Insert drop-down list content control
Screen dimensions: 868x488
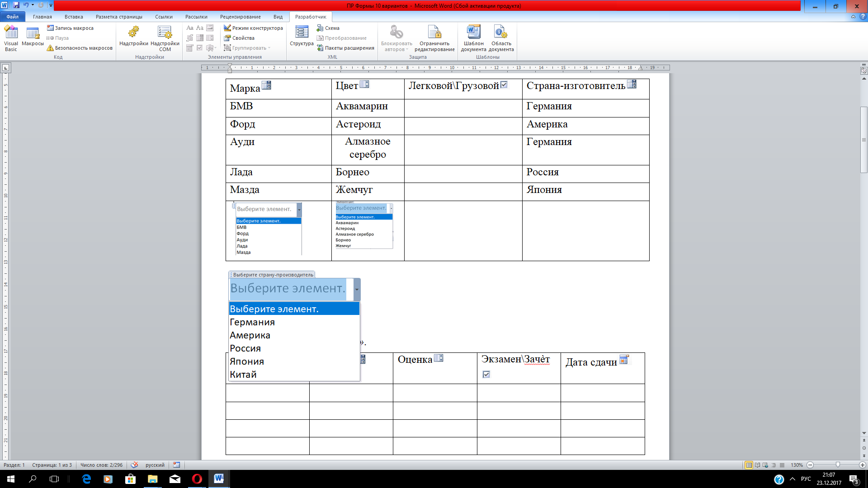210,38
